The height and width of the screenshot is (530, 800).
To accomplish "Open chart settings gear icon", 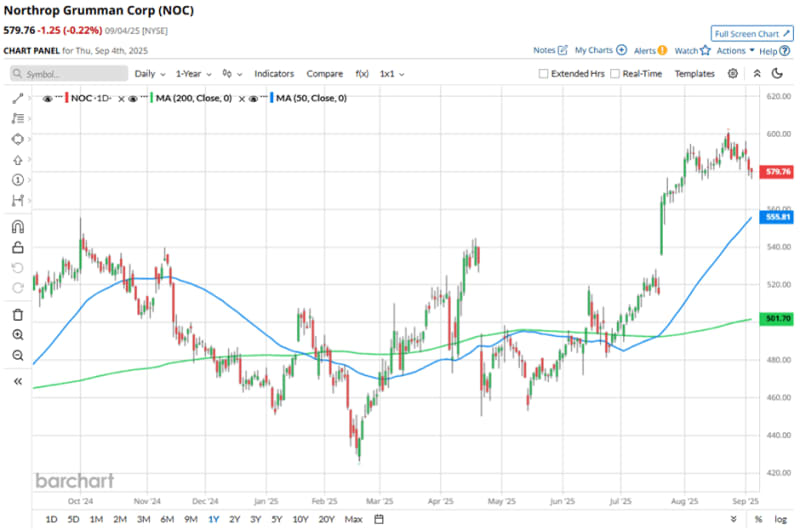I will (x=733, y=74).
